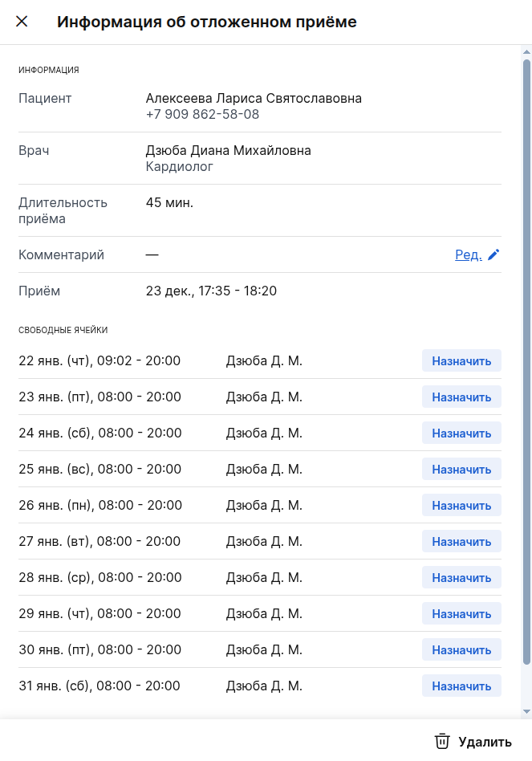This screenshot has width=532, height=761.
Task: Assign the 30 янв. (пт) slot
Action: pos(461,650)
